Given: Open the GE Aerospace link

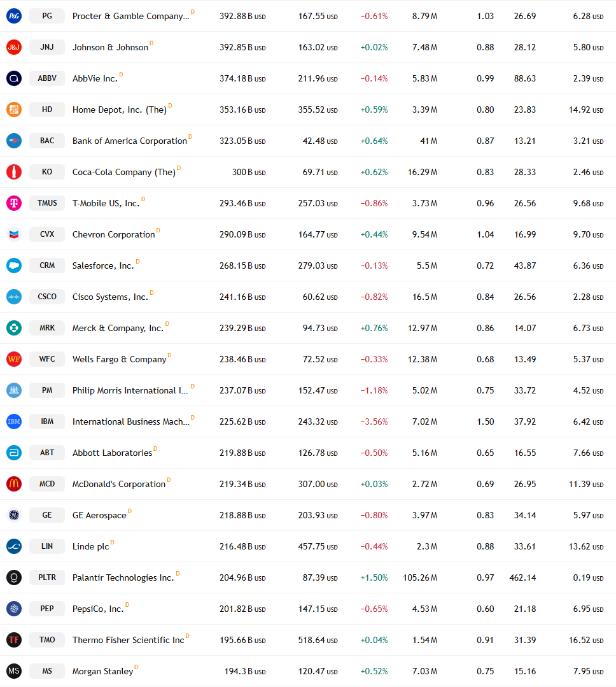Looking at the screenshot, I should [99, 515].
